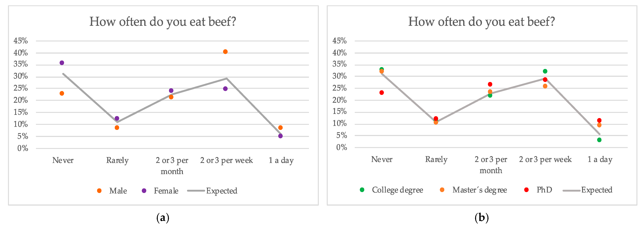This screenshot has width=644, height=228.
Task: Click the Male legend orange marker
Action: 99,191
